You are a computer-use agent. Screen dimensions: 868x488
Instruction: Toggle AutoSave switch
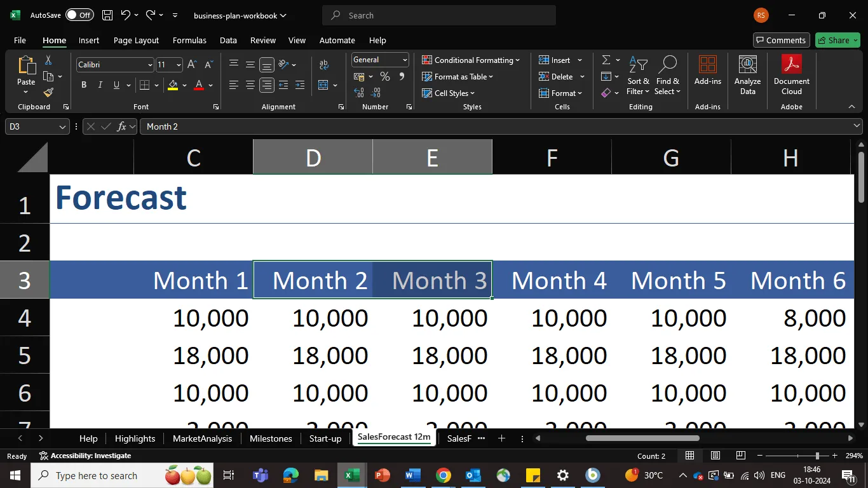point(79,15)
